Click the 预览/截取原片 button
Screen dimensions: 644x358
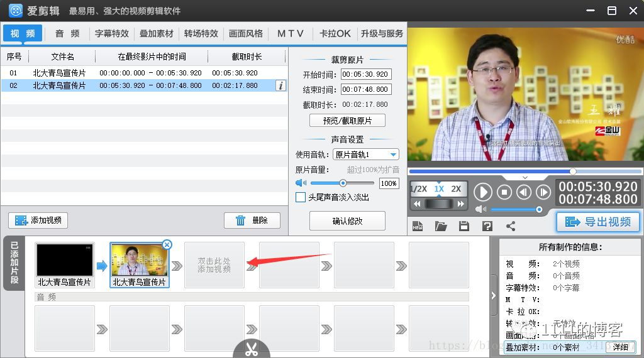point(347,121)
